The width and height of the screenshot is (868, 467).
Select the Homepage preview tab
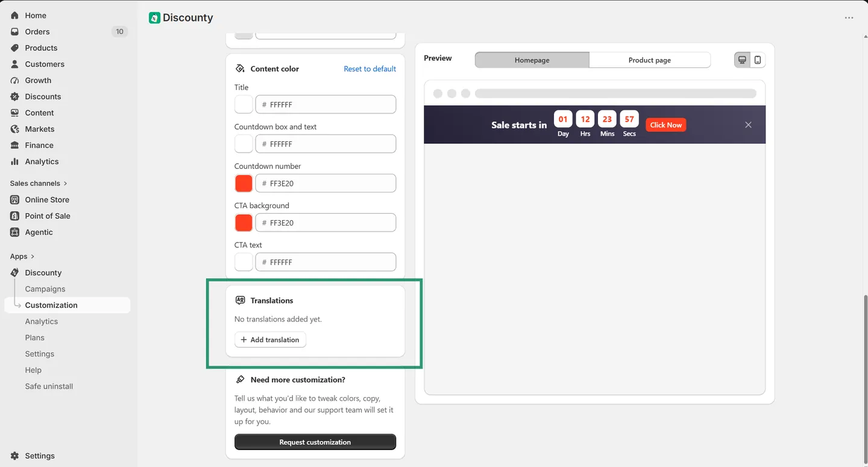(532, 60)
